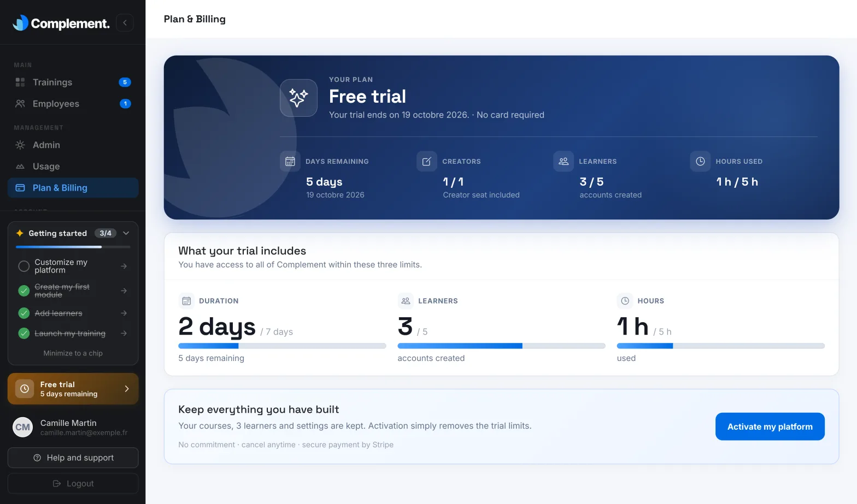Click the Employees badge showing 1
Screen dimensions: 857x504
point(125,104)
